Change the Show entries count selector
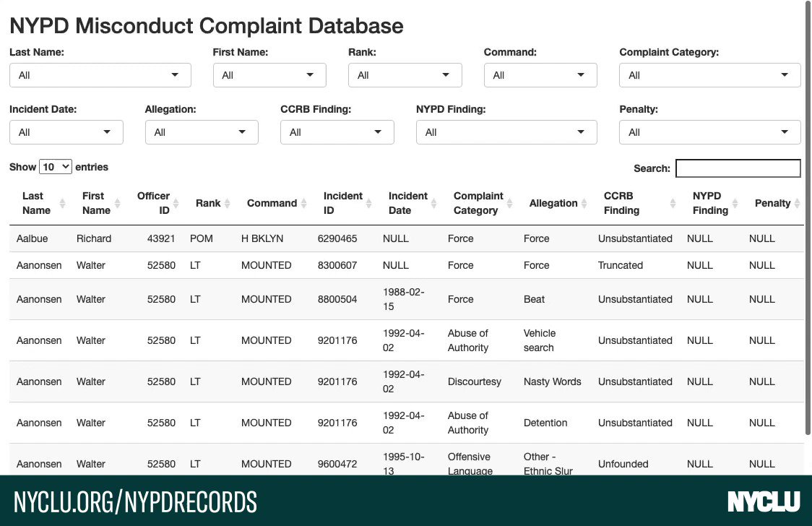This screenshot has height=526, width=812. point(56,167)
